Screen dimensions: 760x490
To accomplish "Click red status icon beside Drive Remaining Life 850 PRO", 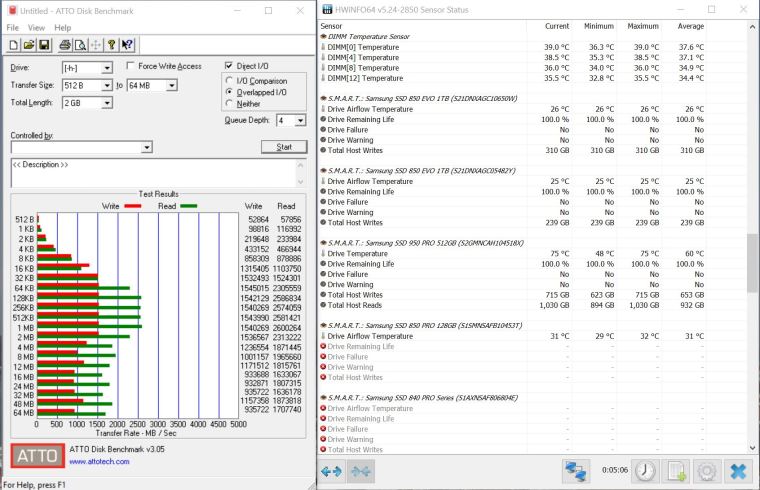I will click(323, 347).
